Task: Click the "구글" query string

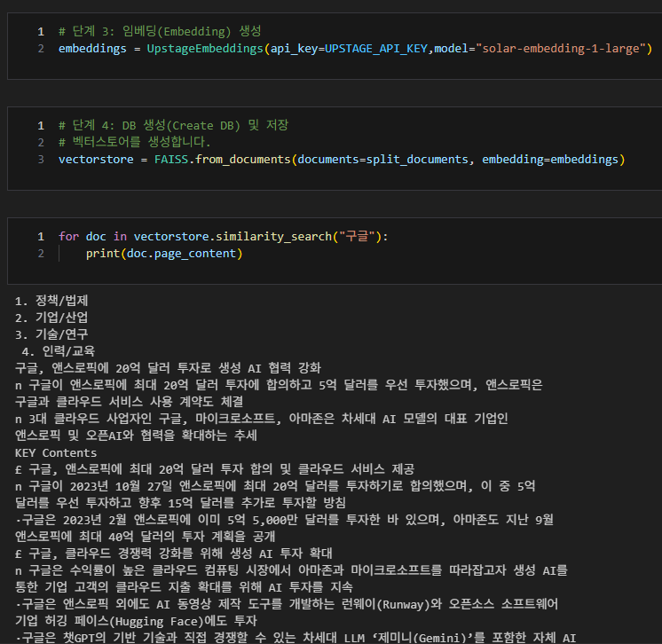Action: 357,236
